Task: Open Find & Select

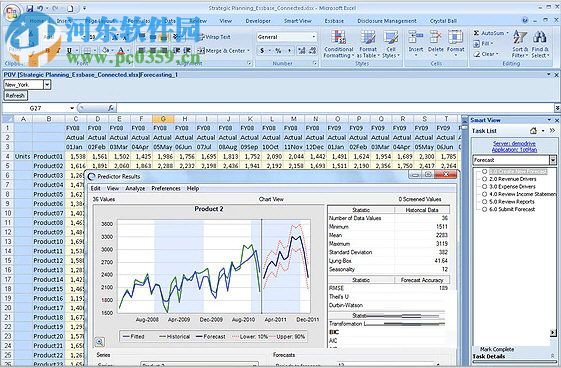Action: tap(540, 44)
